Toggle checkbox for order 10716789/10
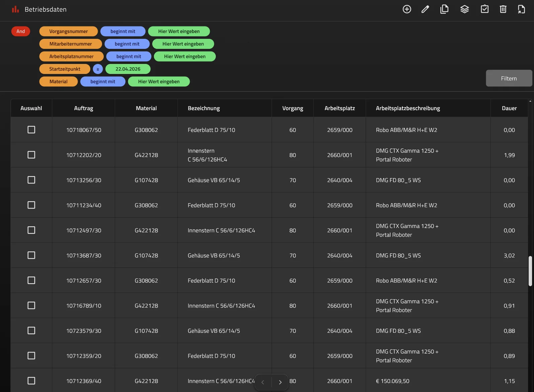The height and width of the screenshot is (392, 534). tap(31, 305)
